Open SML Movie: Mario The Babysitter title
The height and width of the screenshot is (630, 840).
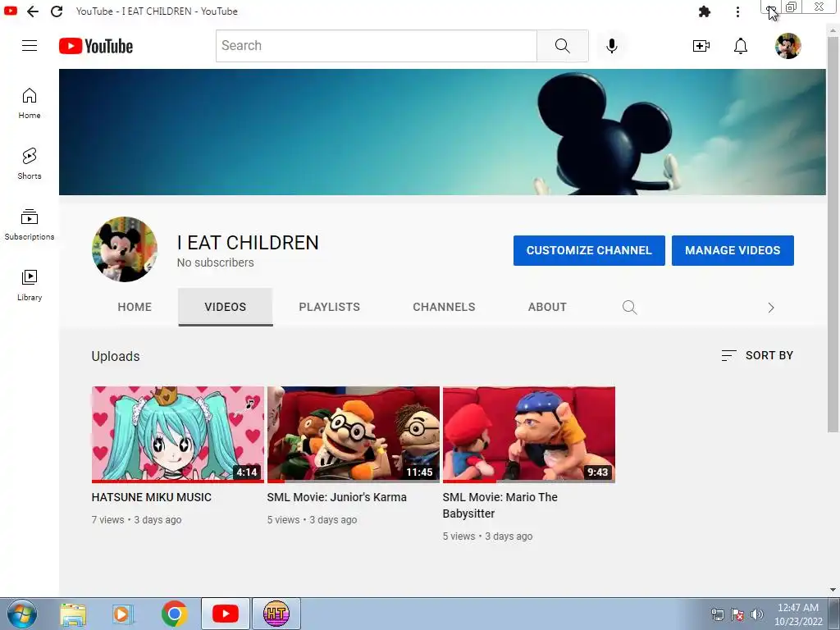[500, 505]
